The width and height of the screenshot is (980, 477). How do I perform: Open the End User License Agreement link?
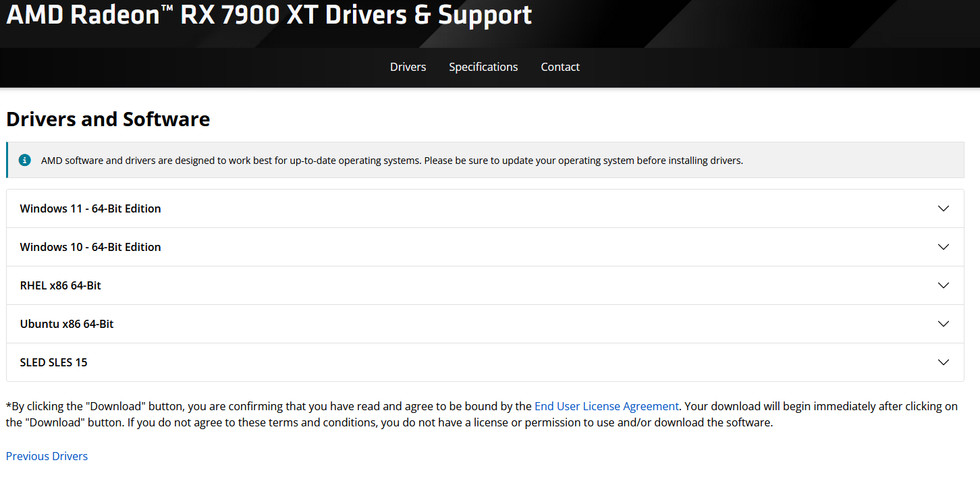pos(606,406)
